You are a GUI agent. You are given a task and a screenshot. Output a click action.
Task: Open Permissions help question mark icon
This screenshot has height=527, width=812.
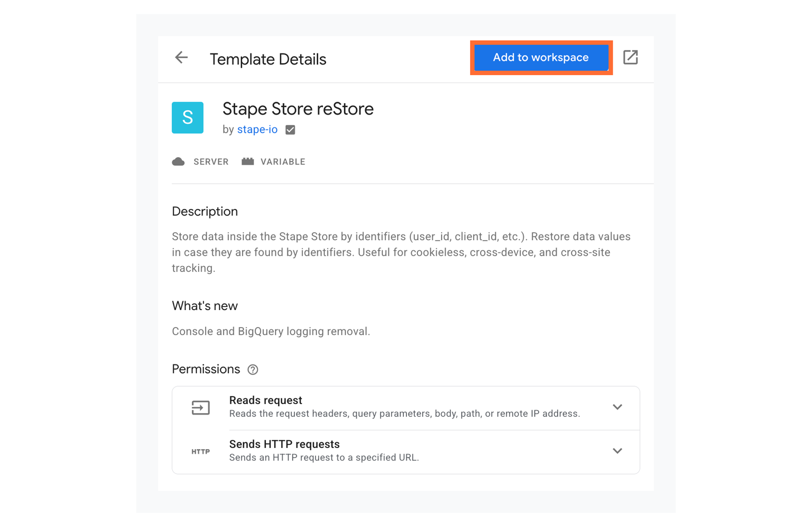pos(253,370)
